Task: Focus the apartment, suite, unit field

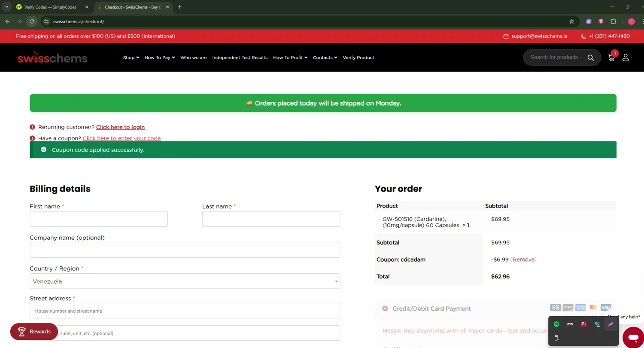Action: point(185,333)
